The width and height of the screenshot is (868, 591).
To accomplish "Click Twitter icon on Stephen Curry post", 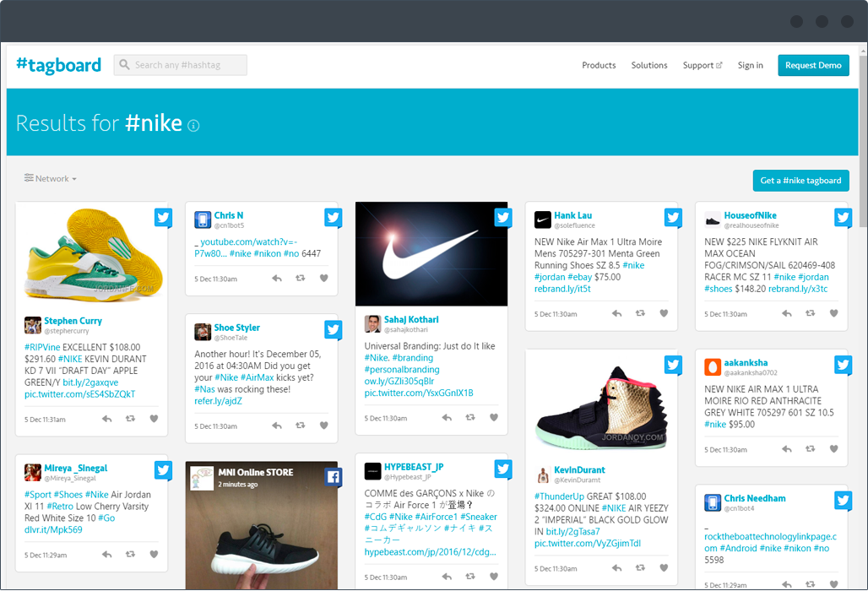I will [x=163, y=218].
